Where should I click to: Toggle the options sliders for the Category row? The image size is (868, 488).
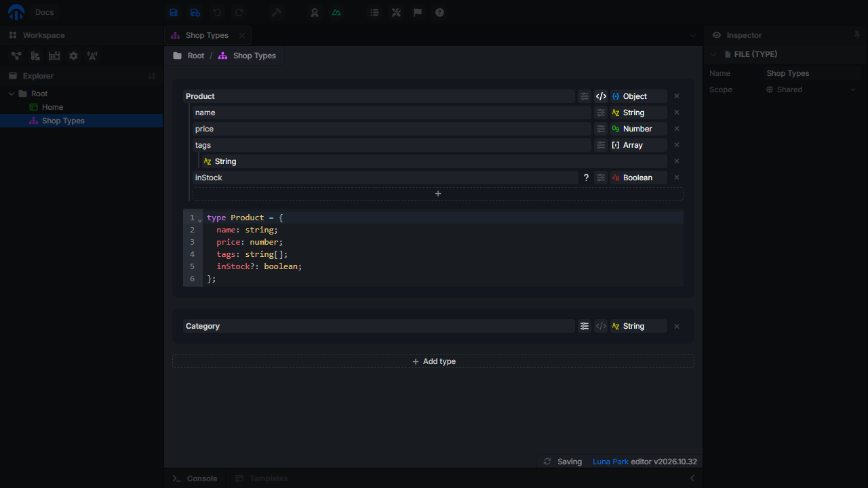(x=585, y=326)
